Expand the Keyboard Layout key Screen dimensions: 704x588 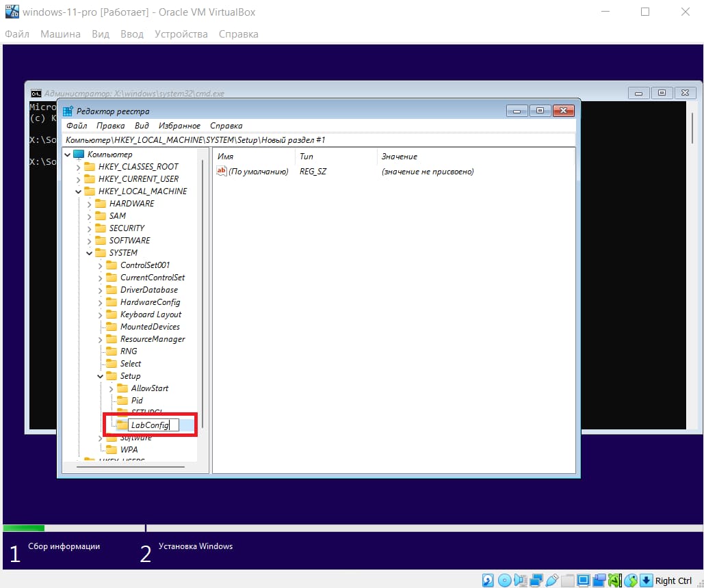[x=100, y=315]
